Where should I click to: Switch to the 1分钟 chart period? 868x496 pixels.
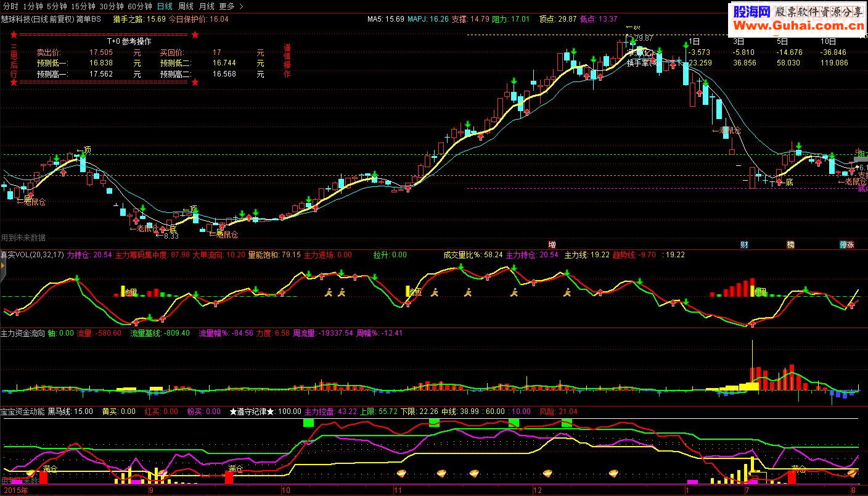point(33,6)
